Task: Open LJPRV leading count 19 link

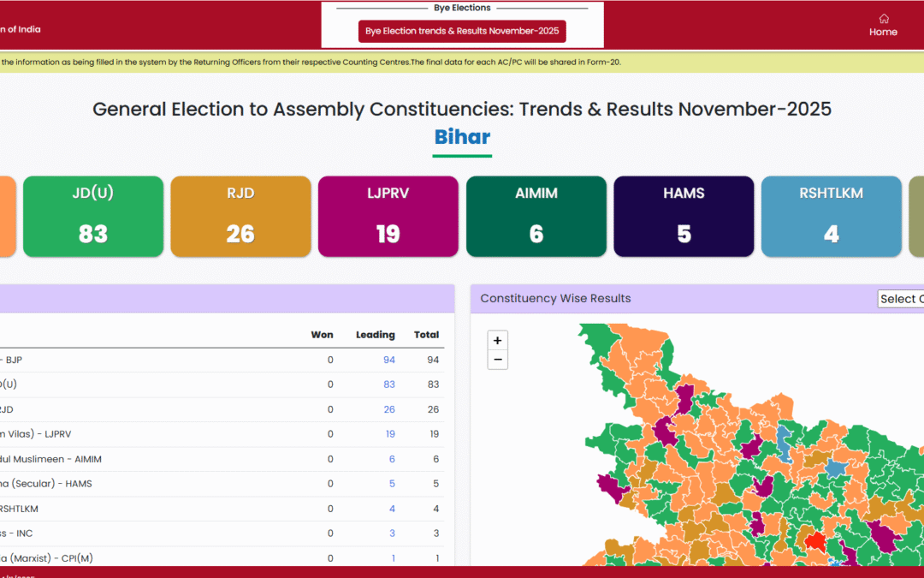Action: (390, 434)
